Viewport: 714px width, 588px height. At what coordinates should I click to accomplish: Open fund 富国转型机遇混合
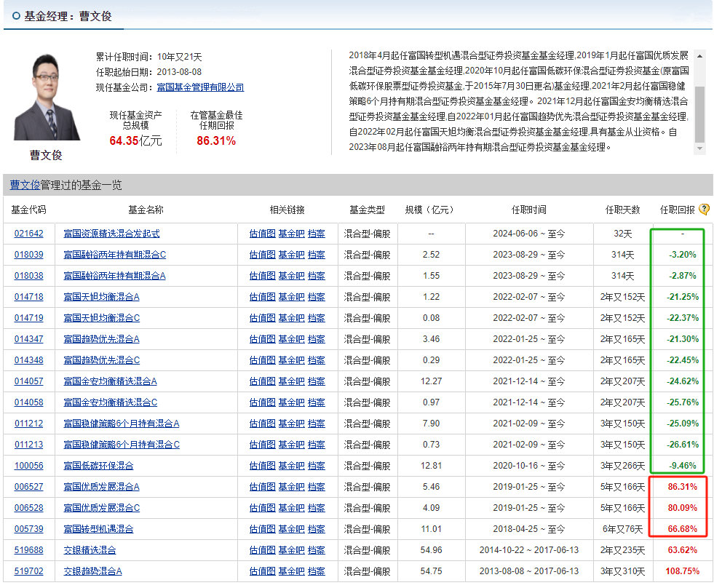pyautogui.click(x=98, y=529)
